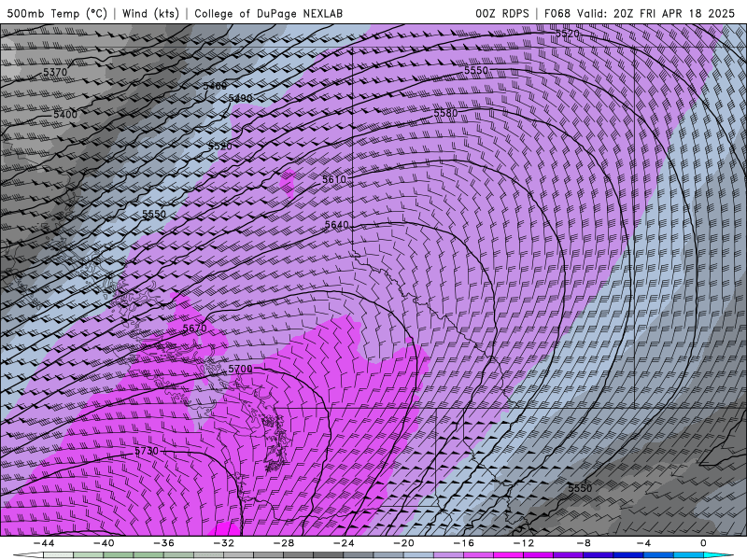Click the -44 colorbar value
This screenshot has width=747, height=560.
[44, 543]
